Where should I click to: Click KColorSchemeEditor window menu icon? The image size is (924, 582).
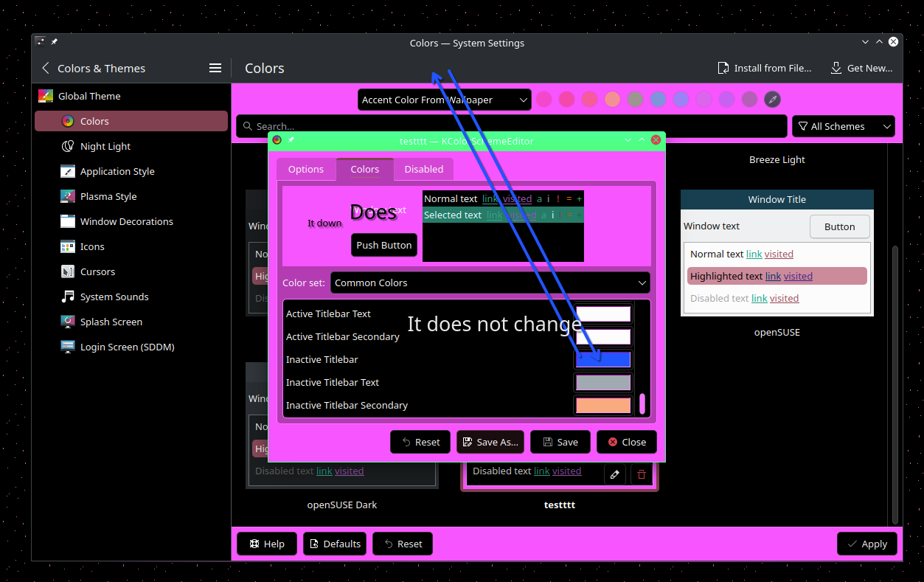pyautogui.click(x=277, y=139)
